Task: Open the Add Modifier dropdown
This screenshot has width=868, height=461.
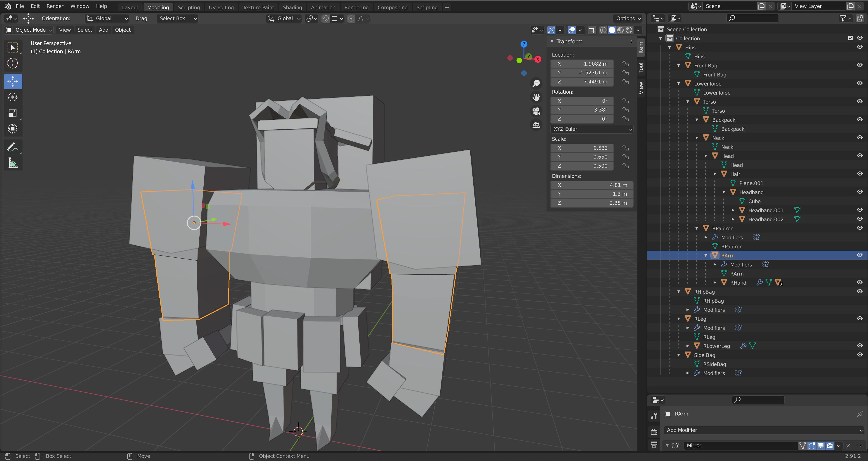Action: (x=764, y=430)
